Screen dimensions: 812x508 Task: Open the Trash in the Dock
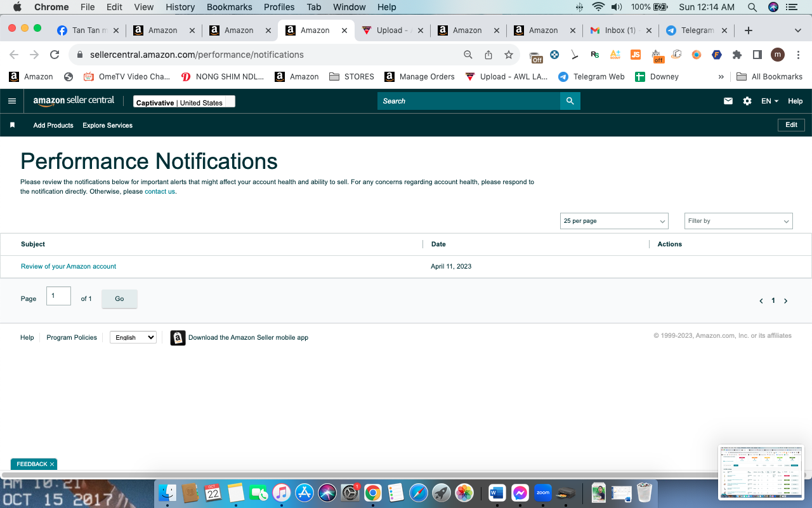pyautogui.click(x=645, y=493)
